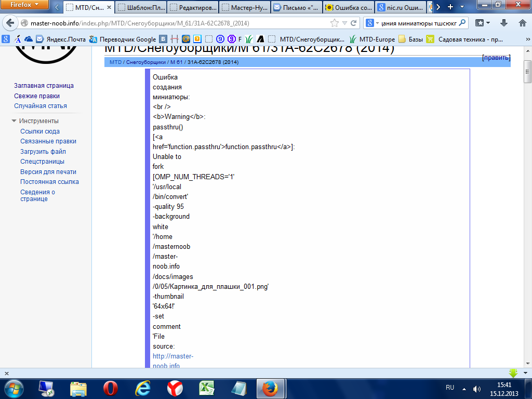Viewport: 532px width, 399px height.
Task: Open the downloads arrow in the toolbar
Action: (503, 23)
